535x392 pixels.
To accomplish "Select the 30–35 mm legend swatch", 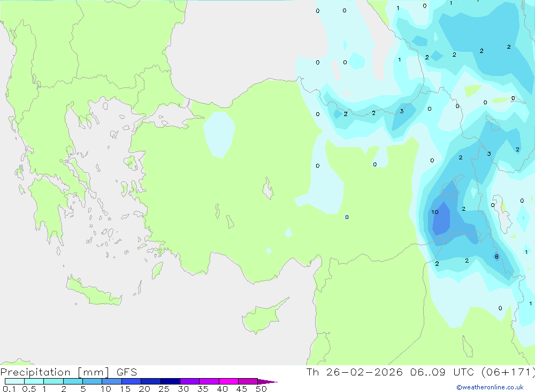I will (190, 381).
